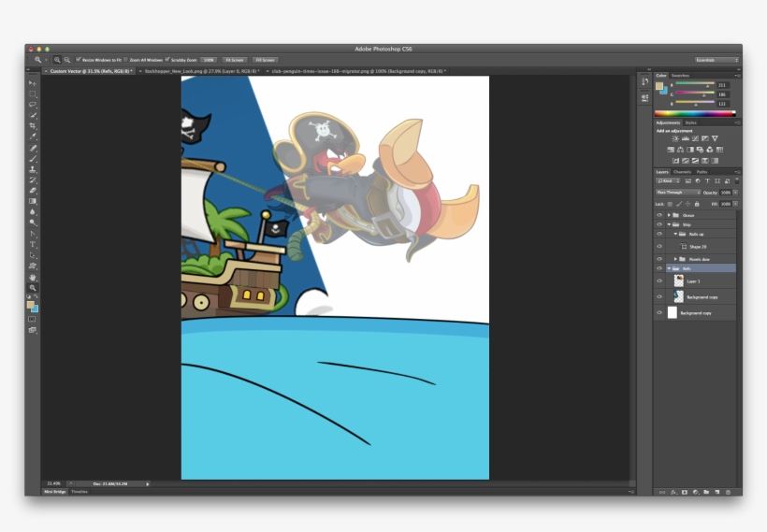Select the Hand tool
The height and width of the screenshot is (532, 767).
tap(33, 278)
